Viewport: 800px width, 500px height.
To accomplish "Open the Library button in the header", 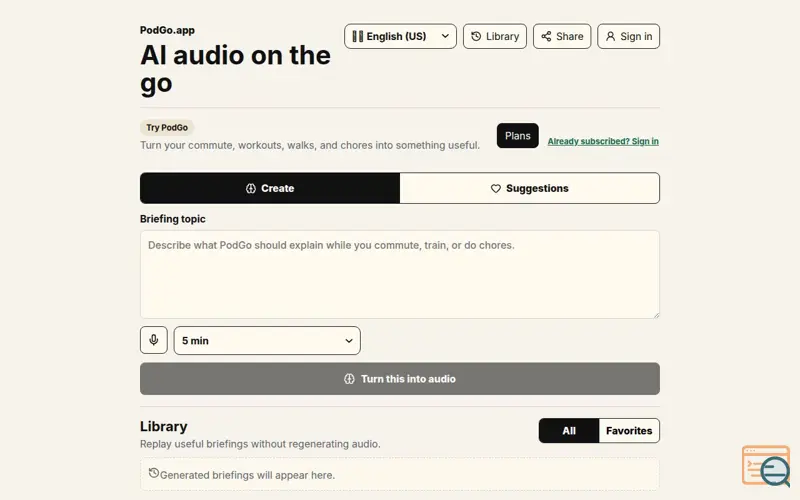I will click(494, 36).
